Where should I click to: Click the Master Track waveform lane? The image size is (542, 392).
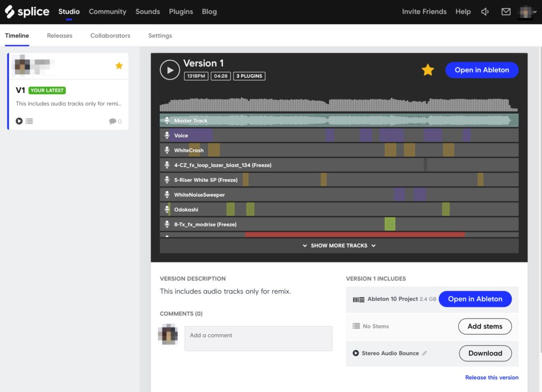(339, 121)
